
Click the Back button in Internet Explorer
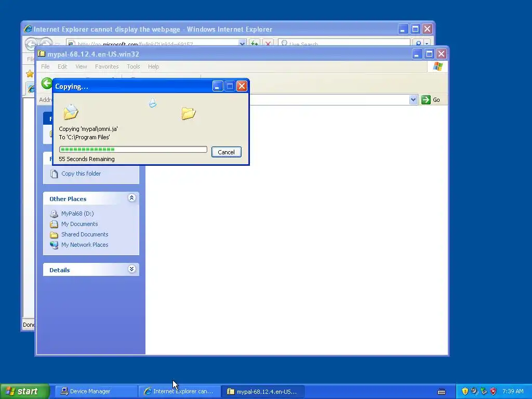[x=31, y=44]
